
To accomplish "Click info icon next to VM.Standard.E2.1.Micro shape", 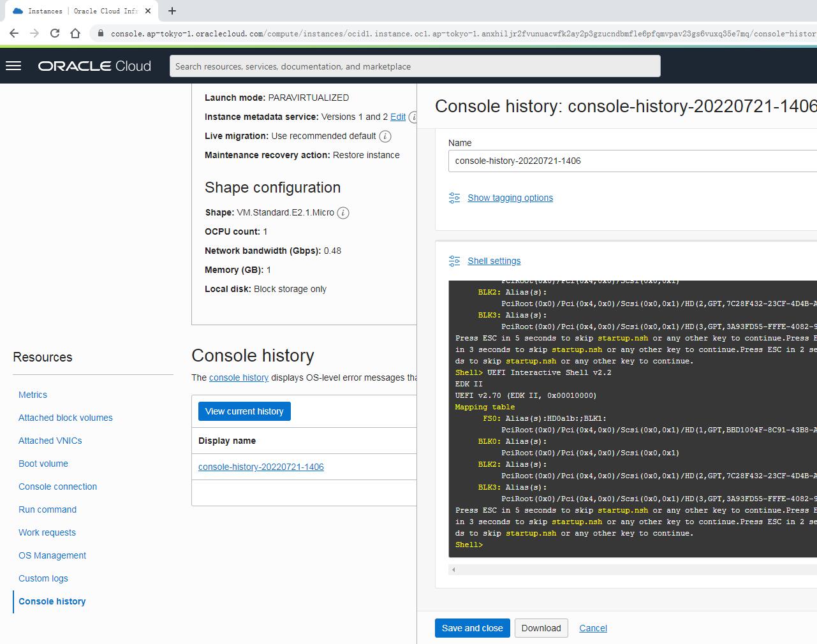I will click(x=343, y=213).
